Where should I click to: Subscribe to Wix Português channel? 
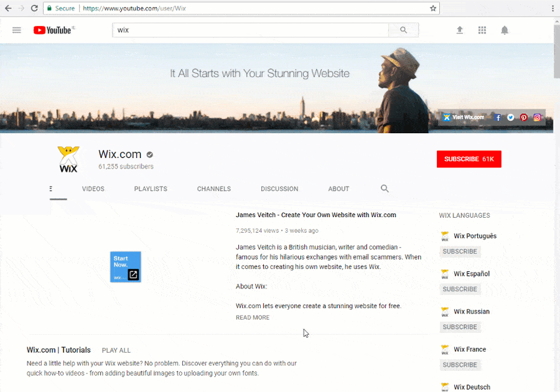460,251
